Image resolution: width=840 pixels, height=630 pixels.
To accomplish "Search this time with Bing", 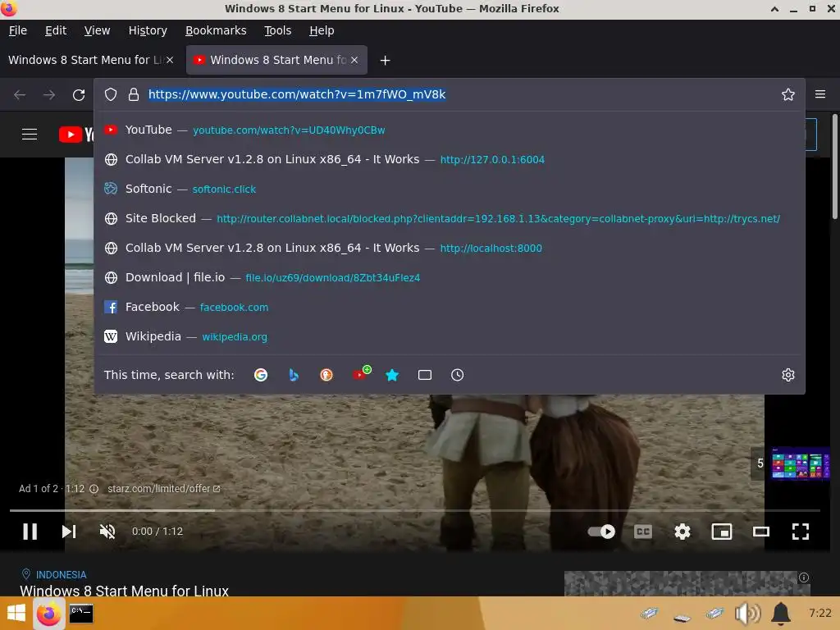I will (294, 375).
